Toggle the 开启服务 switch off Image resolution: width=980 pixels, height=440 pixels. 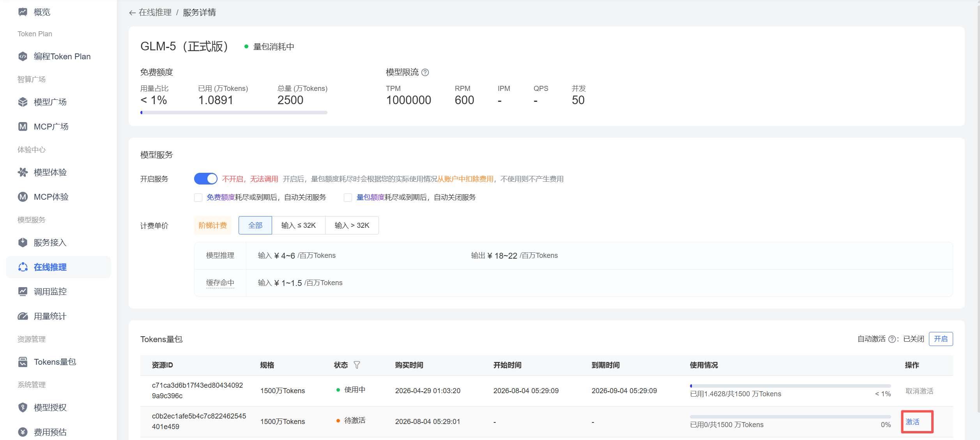pos(205,179)
